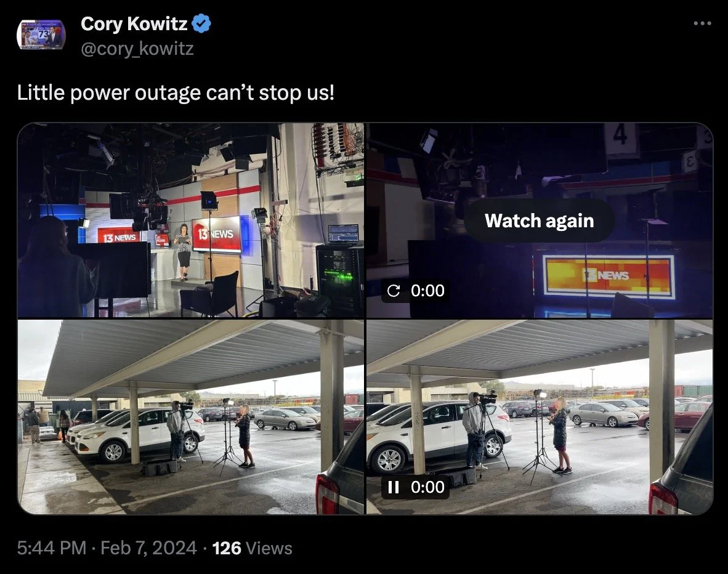Click the 5:44 PM timestamp

click(52, 548)
